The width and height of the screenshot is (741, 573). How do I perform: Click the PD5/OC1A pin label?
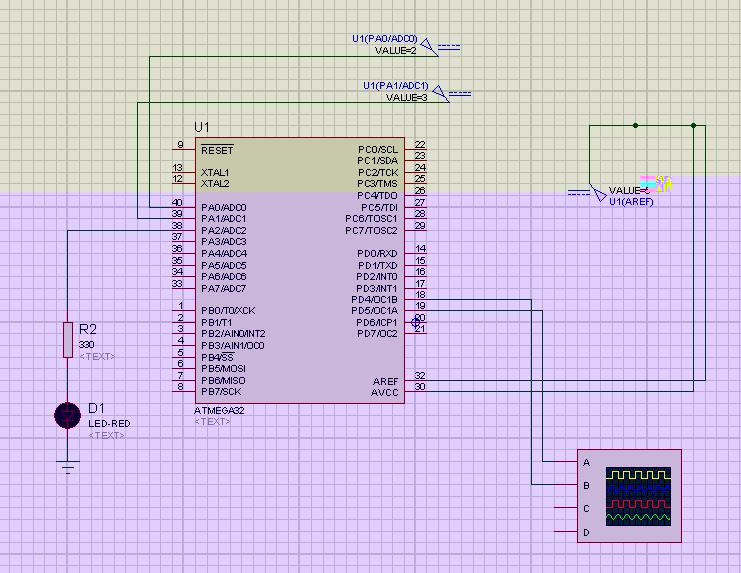(x=374, y=310)
